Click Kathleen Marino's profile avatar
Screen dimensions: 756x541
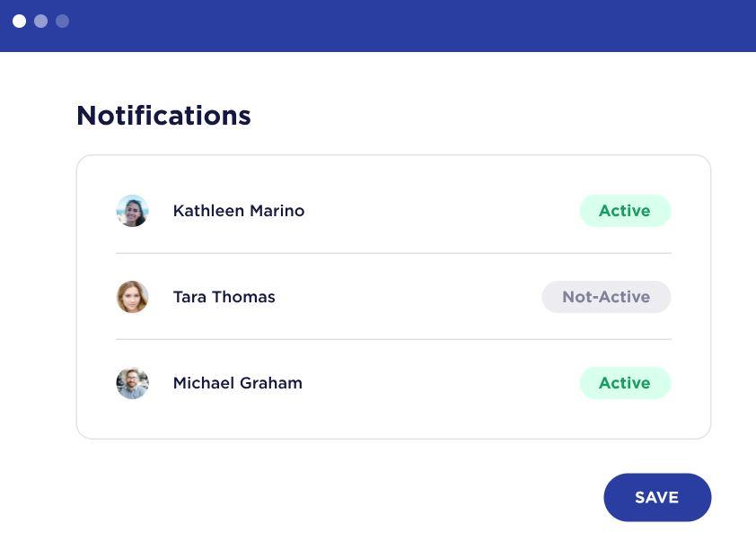pos(132,211)
